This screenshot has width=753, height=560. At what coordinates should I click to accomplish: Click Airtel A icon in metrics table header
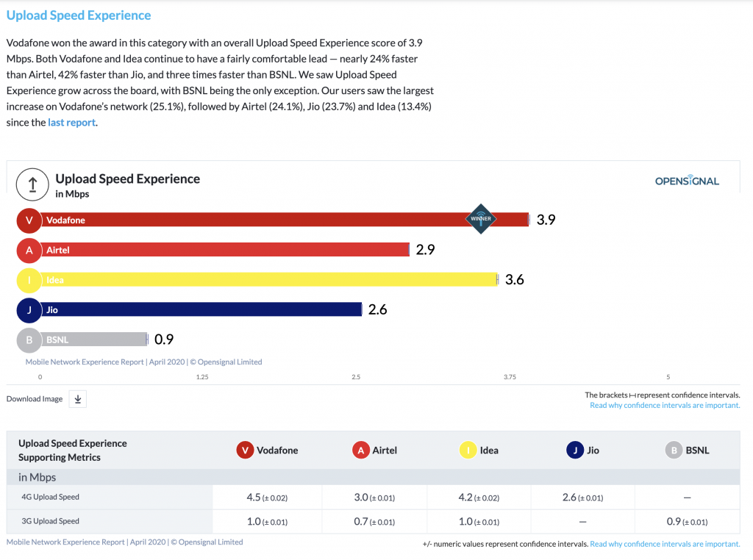[x=360, y=450]
